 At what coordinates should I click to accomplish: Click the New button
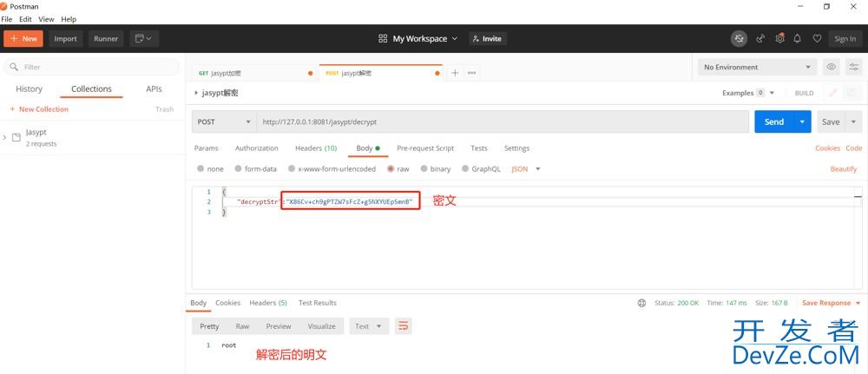tap(23, 39)
